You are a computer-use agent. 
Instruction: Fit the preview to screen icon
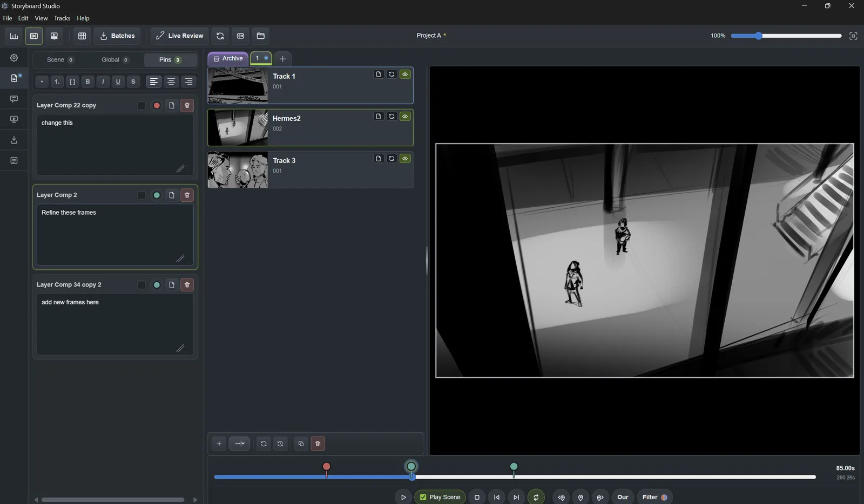pyautogui.click(x=853, y=36)
